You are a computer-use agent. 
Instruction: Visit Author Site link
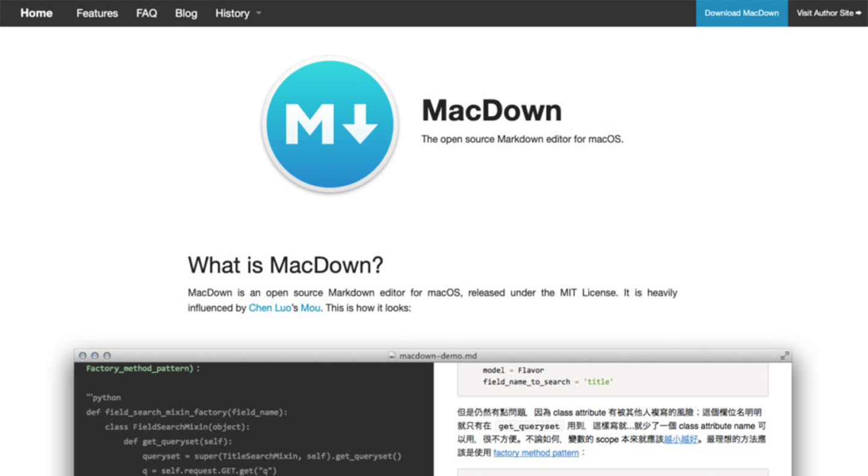tap(829, 13)
